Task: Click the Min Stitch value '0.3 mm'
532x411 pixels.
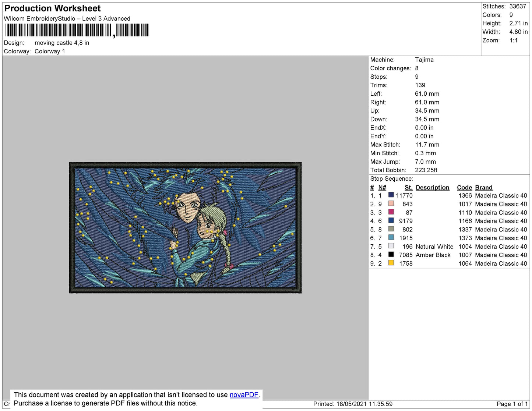Action: pos(425,153)
